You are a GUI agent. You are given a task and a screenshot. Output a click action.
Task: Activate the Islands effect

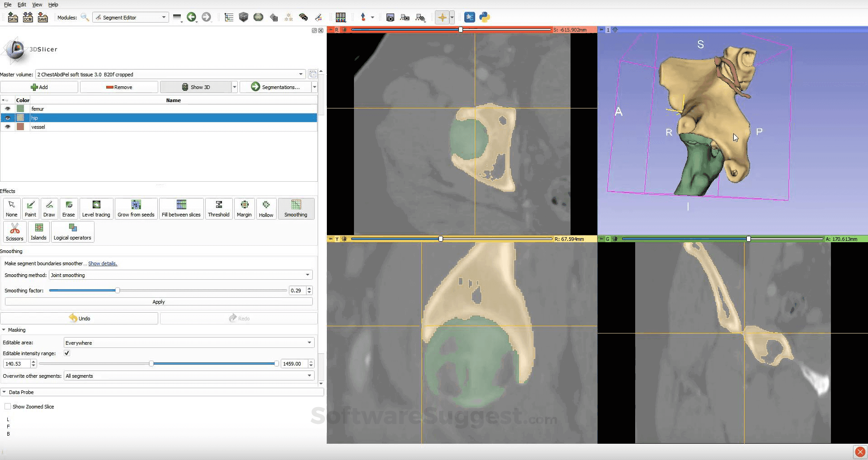(x=38, y=231)
